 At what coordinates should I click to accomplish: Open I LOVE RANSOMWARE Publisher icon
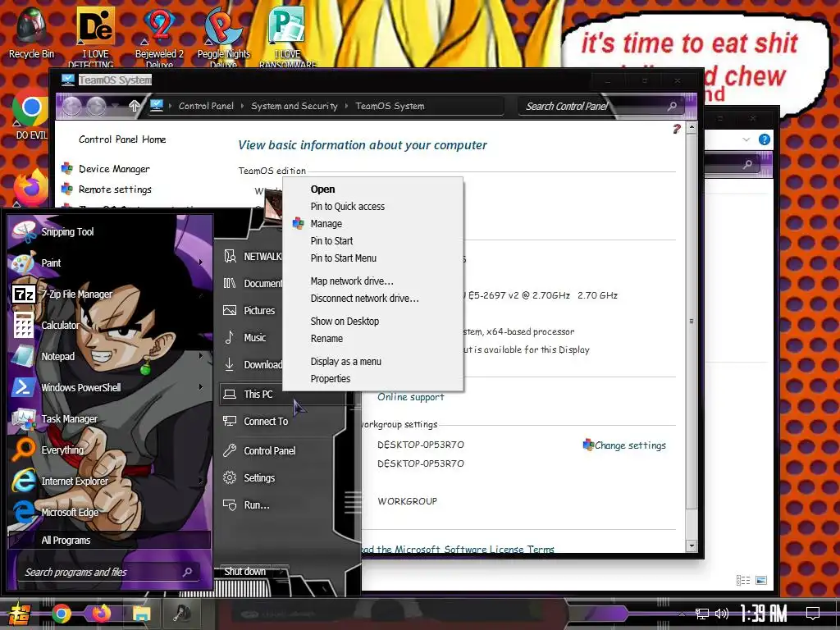pos(287,36)
